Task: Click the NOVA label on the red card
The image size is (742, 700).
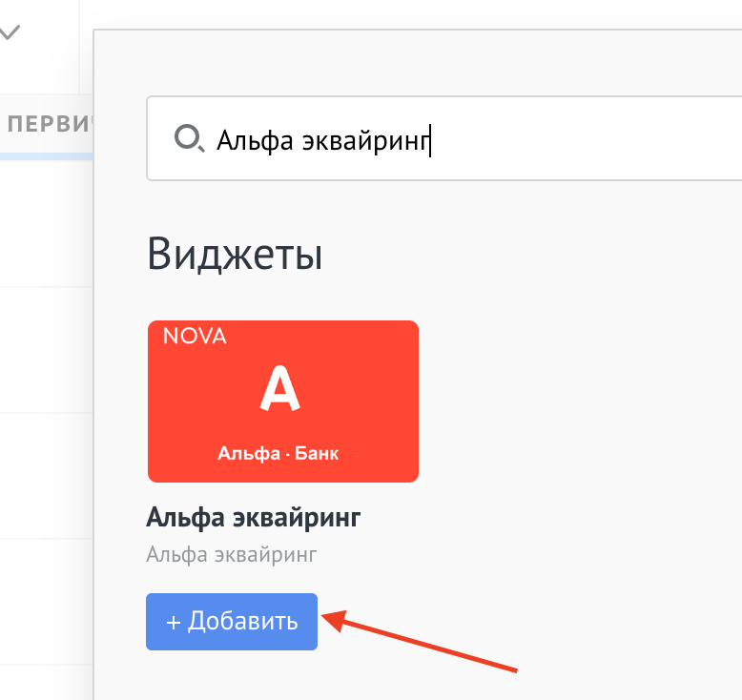Action: pyautogui.click(x=195, y=336)
